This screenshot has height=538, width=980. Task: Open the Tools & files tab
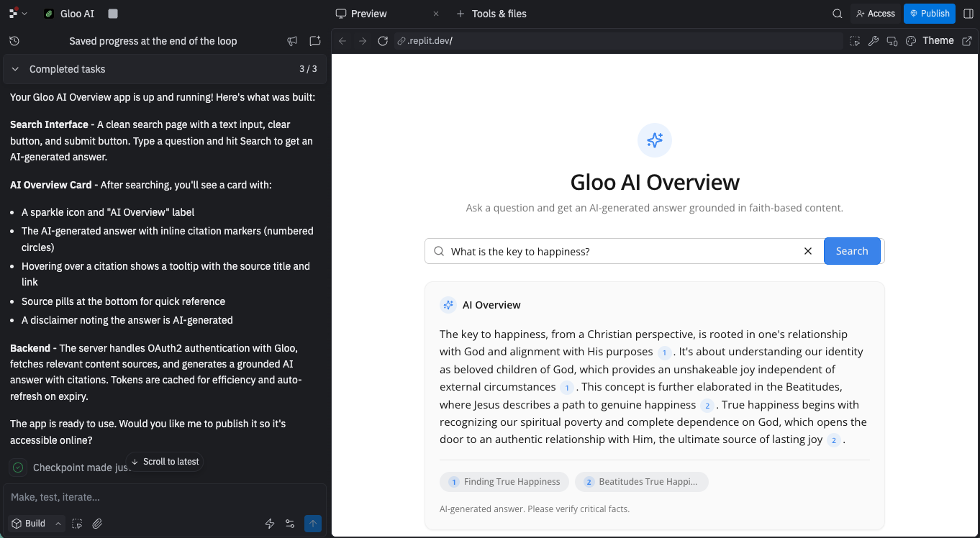[499, 14]
